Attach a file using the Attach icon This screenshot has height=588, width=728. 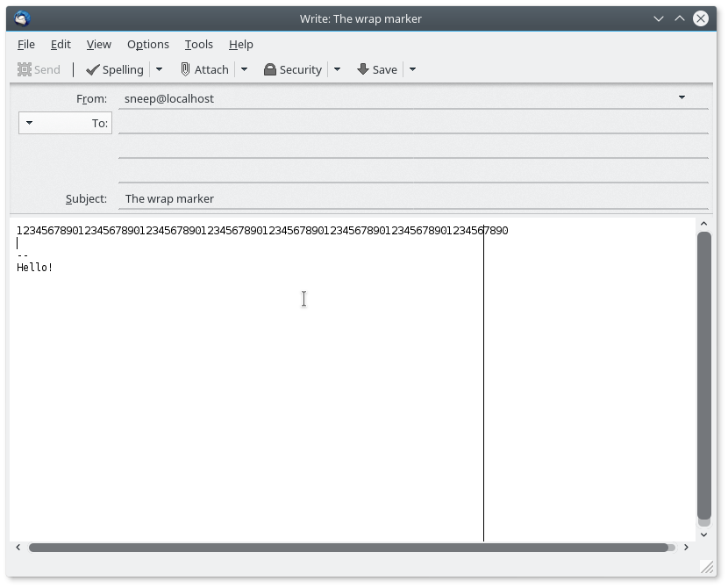[x=204, y=69]
